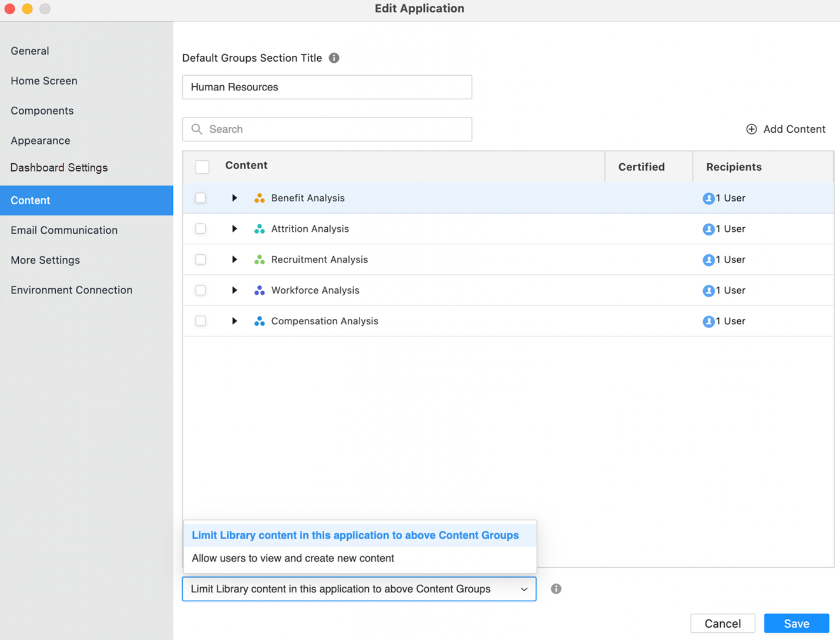
Task: Click the orange Benefit Analysis group icon
Action: 259,198
